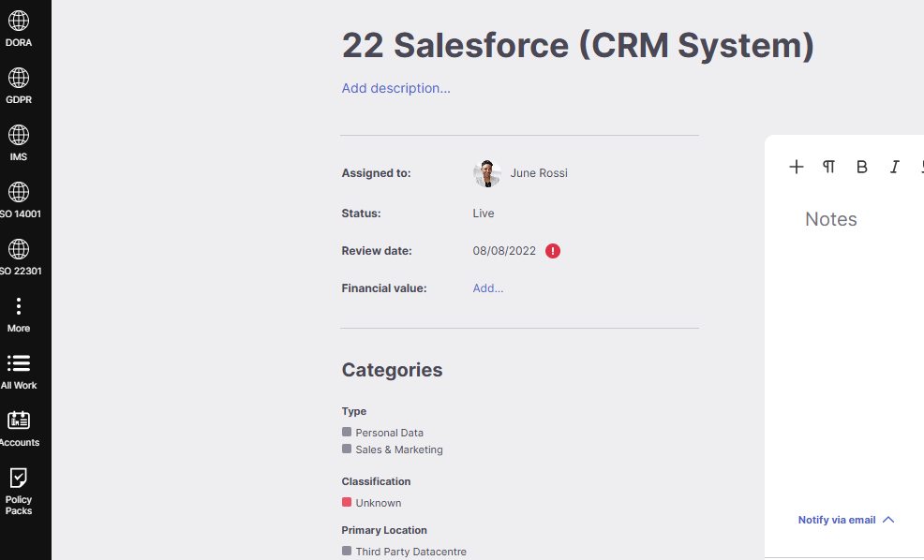Open the All Work list icon
924x560 pixels.
point(18,363)
